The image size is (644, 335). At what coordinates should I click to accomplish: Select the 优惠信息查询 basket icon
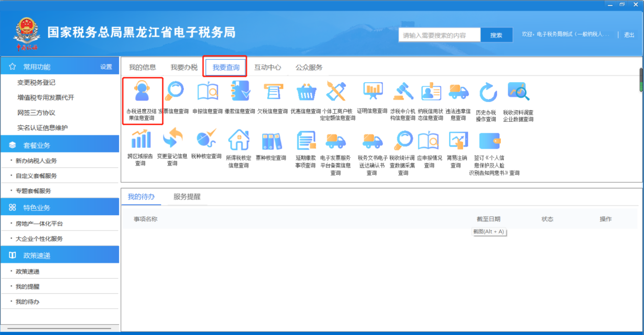click(x=306, y=92)
